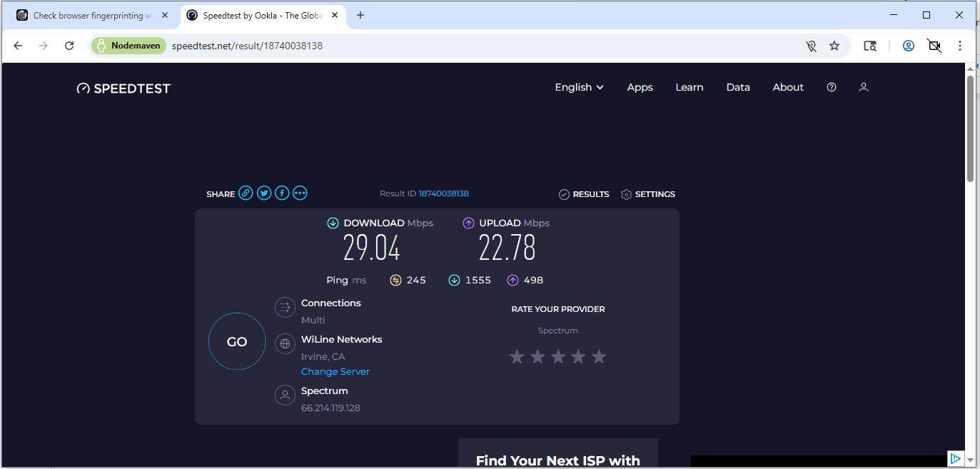This screenshot has height=469, width=980.
Task: Open the user account icon in header
Action: pos(864,87)
